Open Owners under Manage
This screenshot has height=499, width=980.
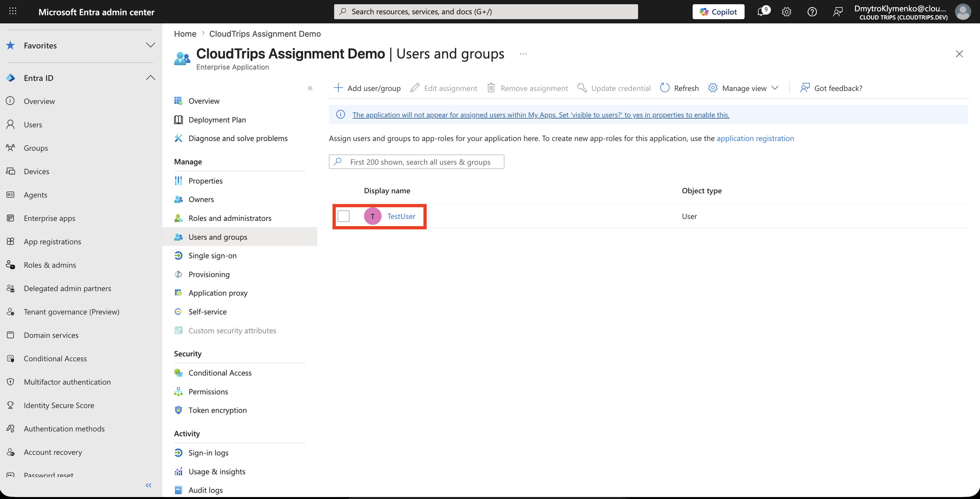201,199
